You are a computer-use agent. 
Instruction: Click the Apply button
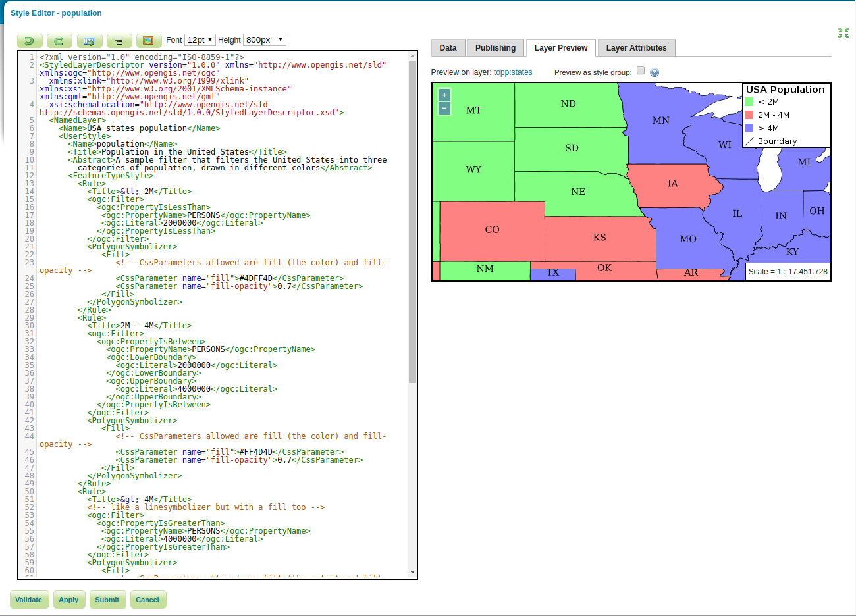(x=68, y=600)
